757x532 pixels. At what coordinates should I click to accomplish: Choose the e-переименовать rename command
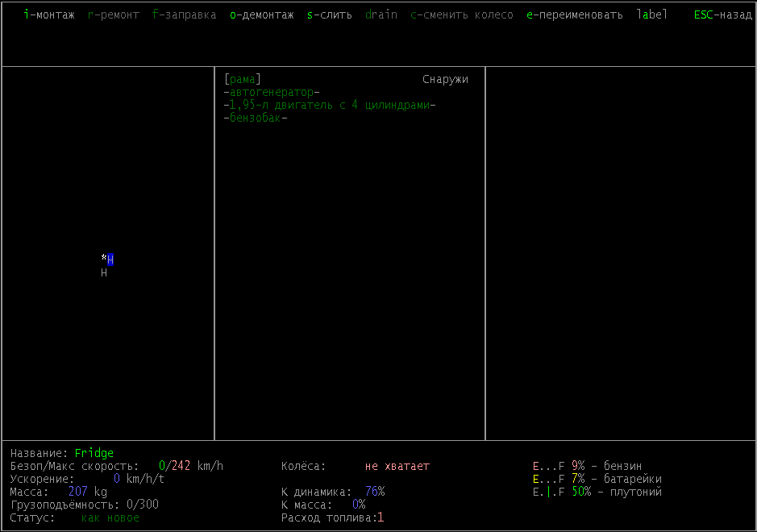pyautogui.click(x=575, y=15)
